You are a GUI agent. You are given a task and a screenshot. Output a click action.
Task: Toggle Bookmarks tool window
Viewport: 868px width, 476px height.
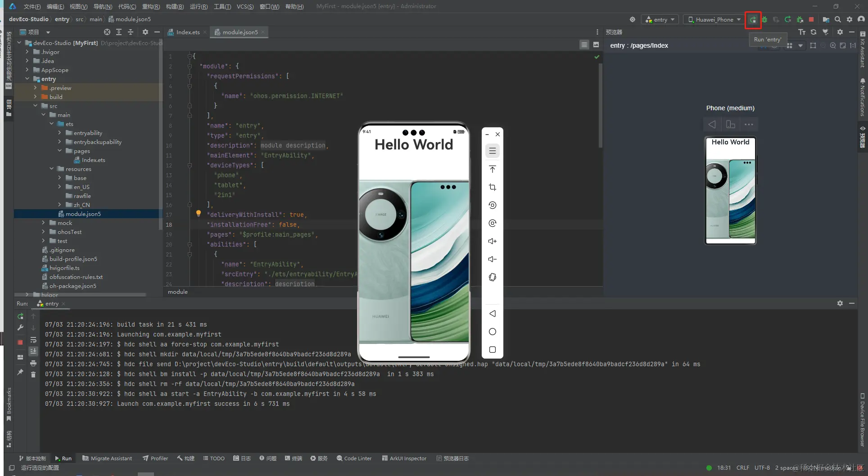pos(9,404)
